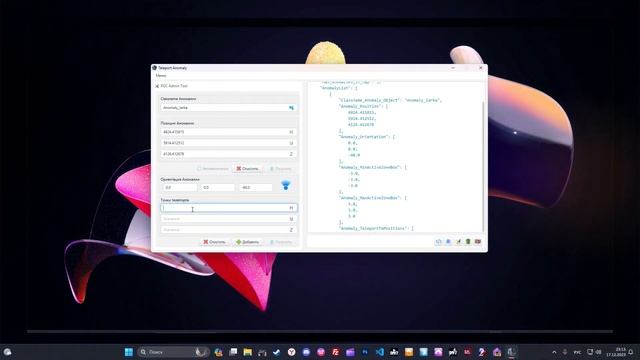Click the focused teleport point X field
Screen dimensions: 640x360
click(229, 208)
